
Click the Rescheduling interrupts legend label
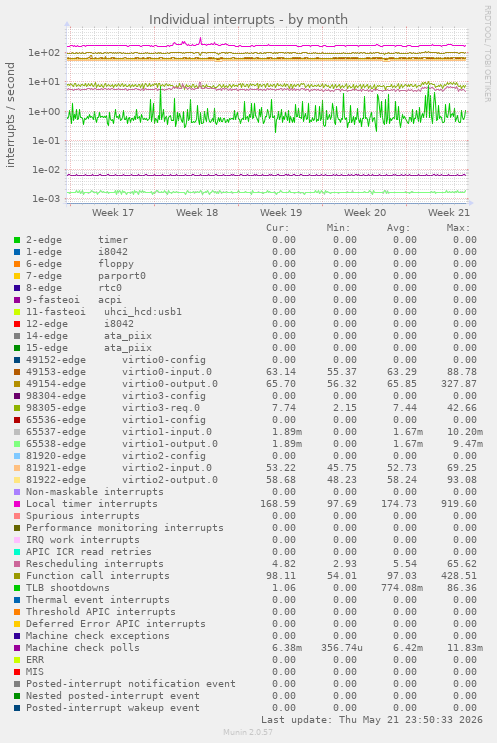[95, 564]
